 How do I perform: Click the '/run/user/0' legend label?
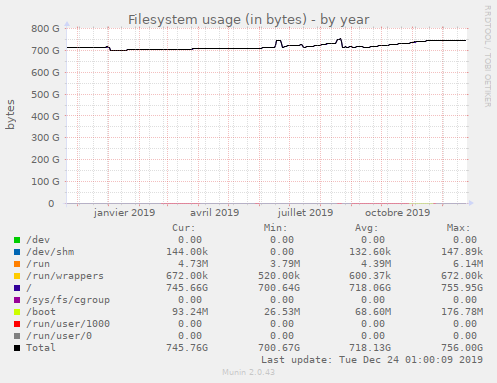(59, 336)
